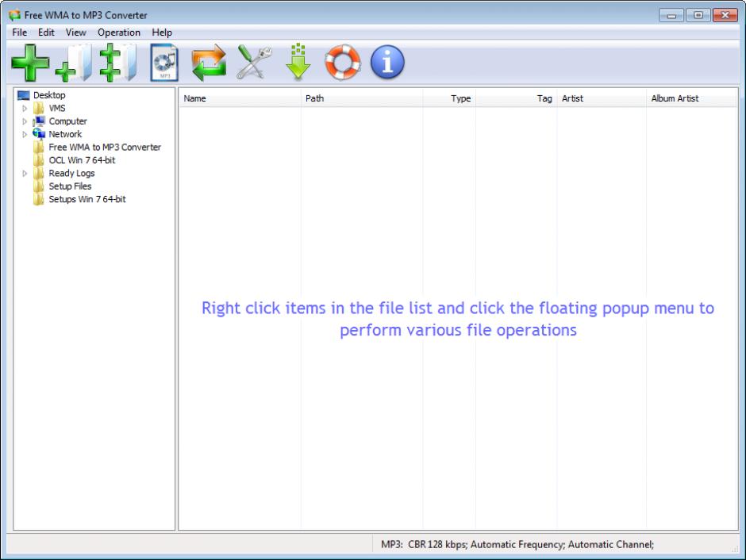Sort list by Tag column header
This screenshot has height=560, width=746.
[x=516, y=98]
